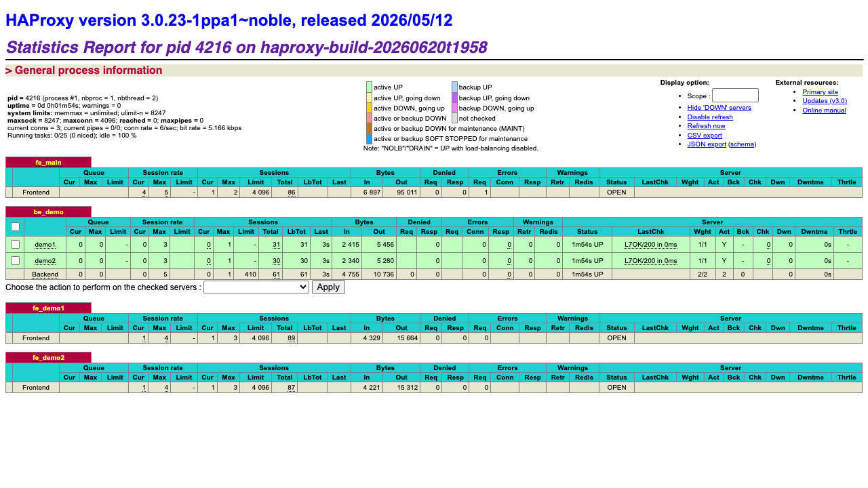Click the Refresh now link
Viewport: 868px width, 488px height.
pyautogui.click(x=706, y=126)
